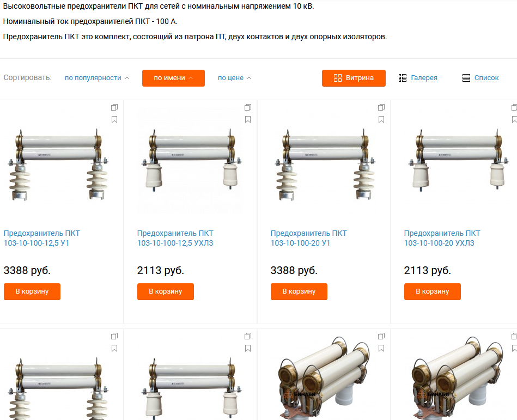517x420 pixels.
Task: Bookmark the ПКТ 103-10-100-12,5 У1 product
Action: [x=114, y=119]
